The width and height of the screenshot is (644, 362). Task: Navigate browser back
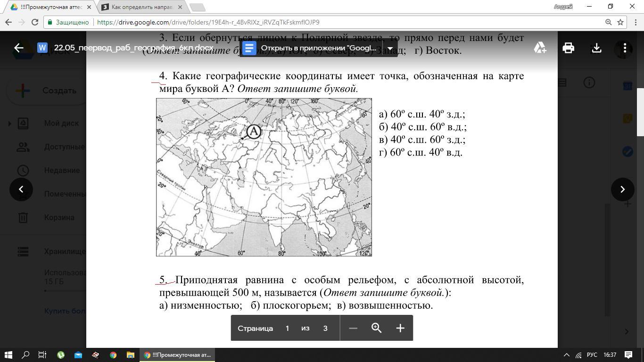click(x=8, y=22)
